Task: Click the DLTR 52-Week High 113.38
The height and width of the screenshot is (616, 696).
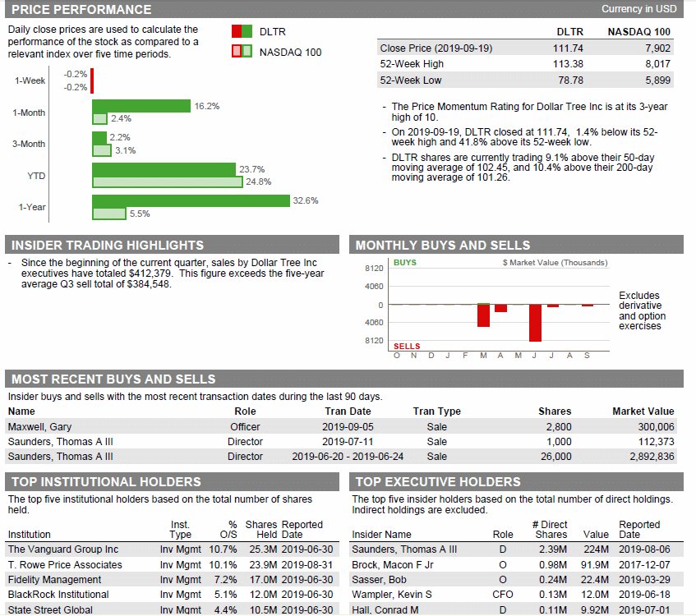Action: tap(568, 64)
